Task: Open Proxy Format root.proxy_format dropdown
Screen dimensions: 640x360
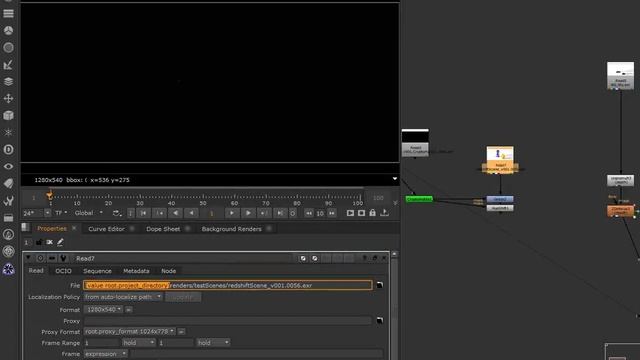Action: point(129,331)
